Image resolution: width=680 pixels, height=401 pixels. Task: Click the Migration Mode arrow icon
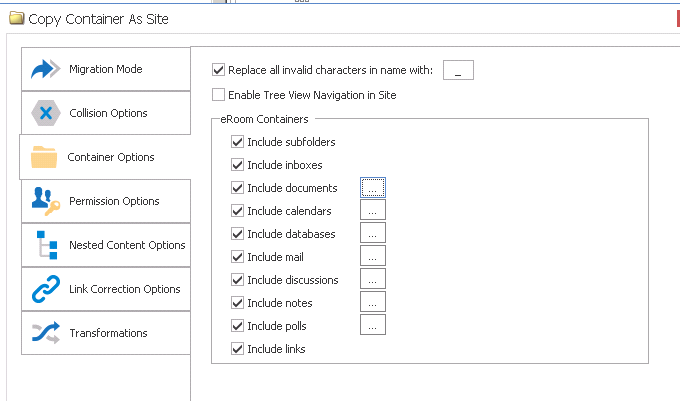point(46,69)
